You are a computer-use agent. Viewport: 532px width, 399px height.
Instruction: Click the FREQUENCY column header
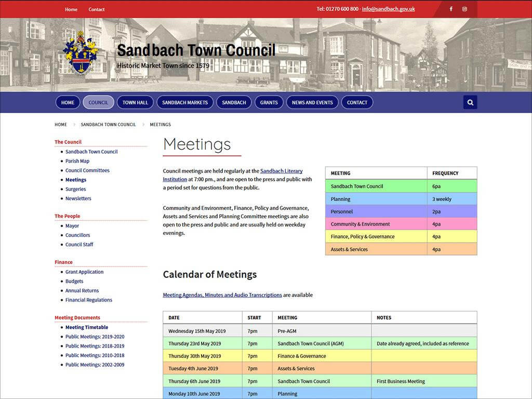pyautogui.click(x=452, y=173)
